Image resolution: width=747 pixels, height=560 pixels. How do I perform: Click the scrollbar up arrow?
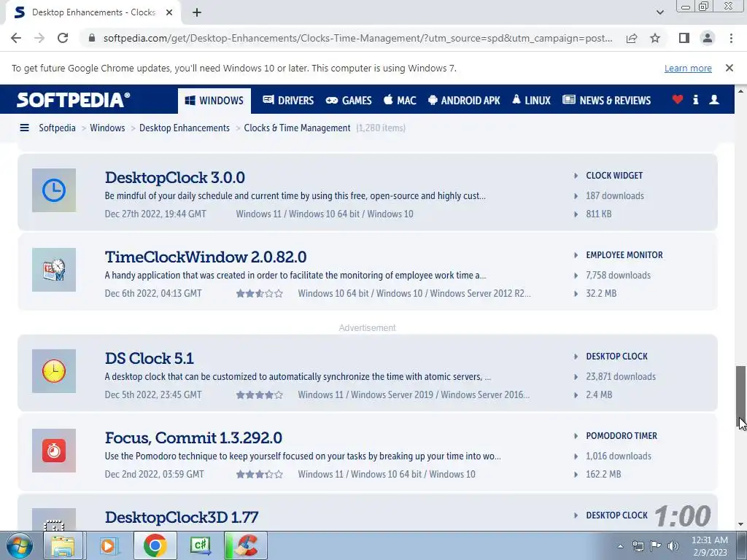741,90
